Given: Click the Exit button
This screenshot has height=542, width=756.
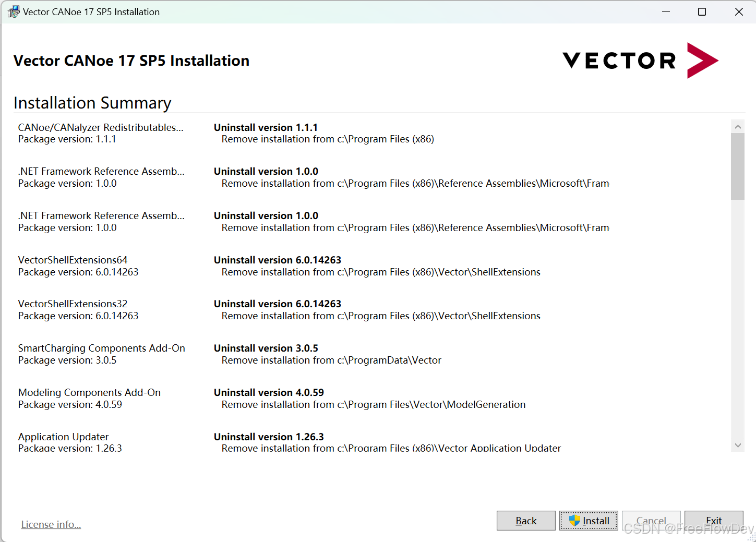Looking at the screenshot, I should click(x=714, y=521).
